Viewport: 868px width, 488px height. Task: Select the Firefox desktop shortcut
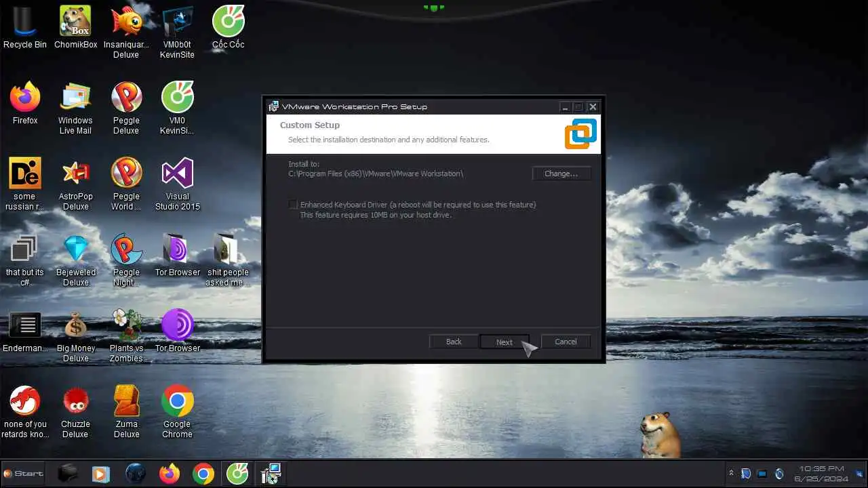click(25, 104)
